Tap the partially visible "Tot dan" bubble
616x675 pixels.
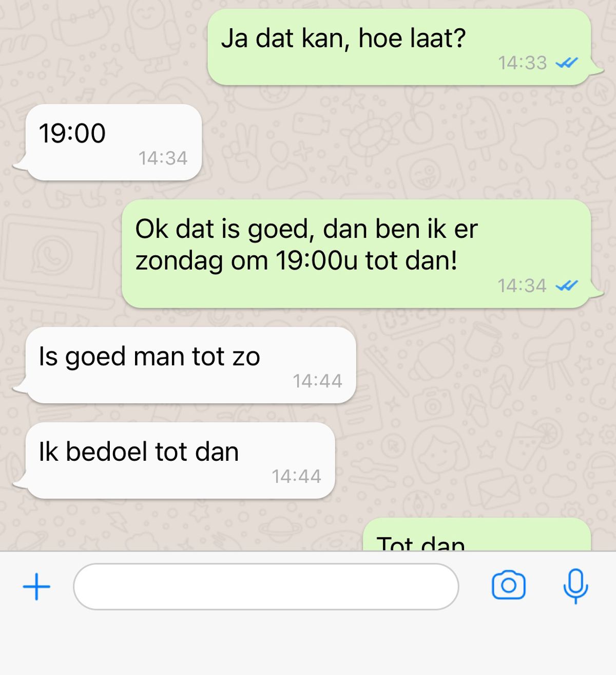point(477,534)
